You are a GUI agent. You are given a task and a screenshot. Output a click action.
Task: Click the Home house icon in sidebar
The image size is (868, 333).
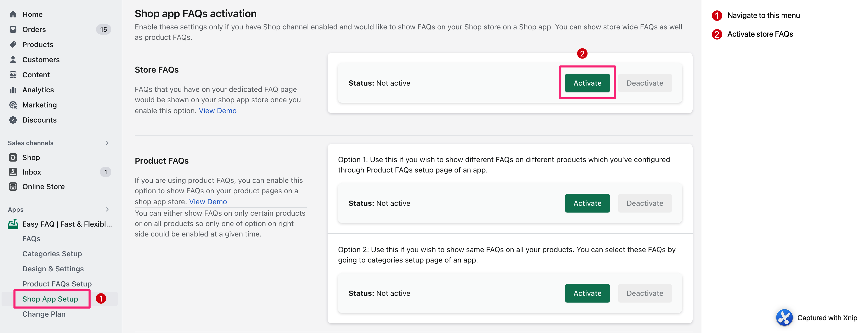click(13, 14)
